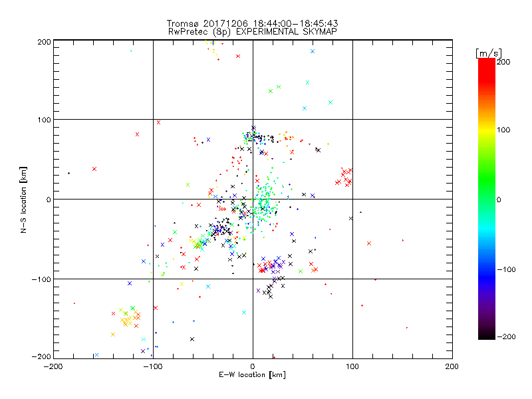The height and width of the screenshot is (399, 532).
Task: Click the colorbar tick label '-200'
Action: click(506, 336)
